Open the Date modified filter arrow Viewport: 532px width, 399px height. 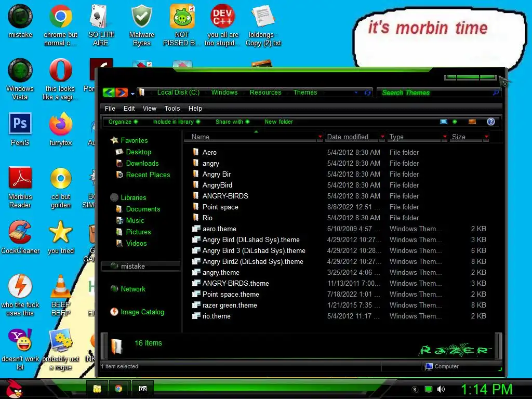point(382,137)
